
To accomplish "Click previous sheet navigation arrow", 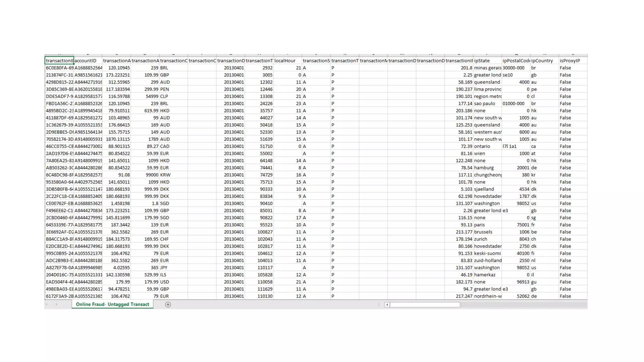I will (x=47, y=304).
